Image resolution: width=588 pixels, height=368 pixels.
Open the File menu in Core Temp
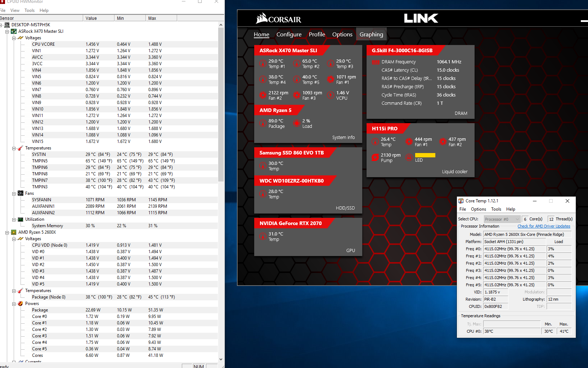(463, 209)
